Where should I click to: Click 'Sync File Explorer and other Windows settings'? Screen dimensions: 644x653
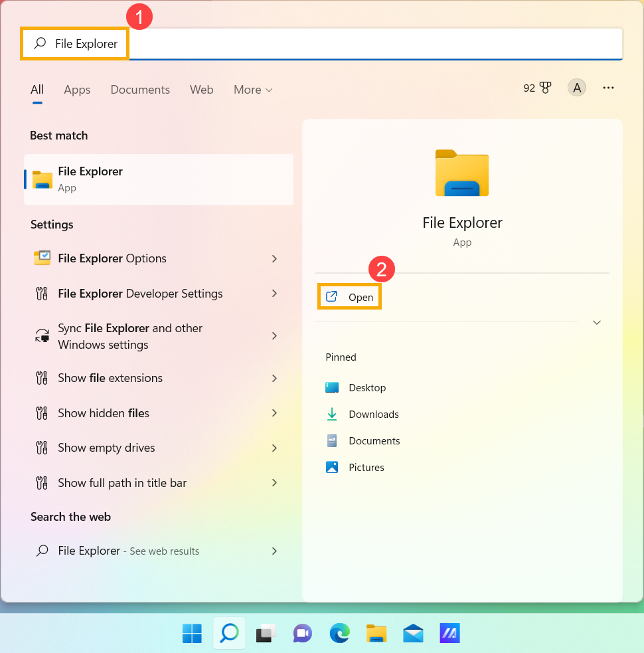(130, 336)
